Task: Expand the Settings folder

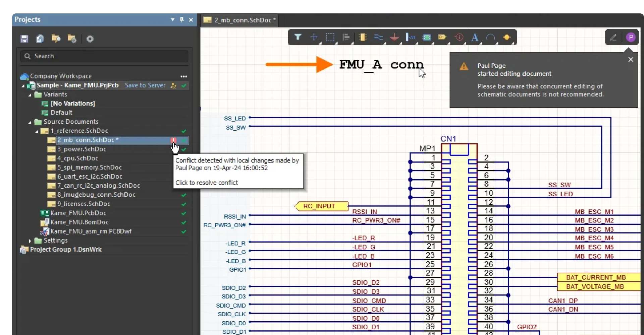Action: pyautogui.click(x=30, y=241)
